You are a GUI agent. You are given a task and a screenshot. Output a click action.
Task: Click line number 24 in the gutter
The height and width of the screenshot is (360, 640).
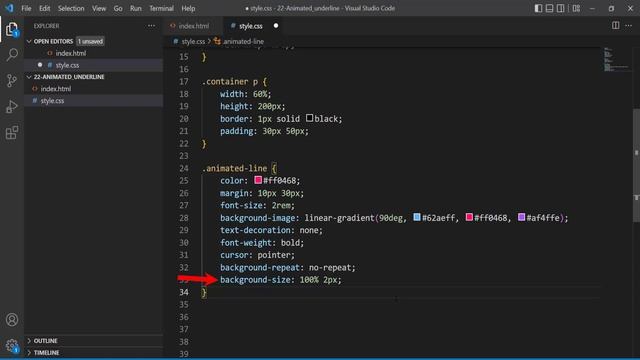point(184,168)
